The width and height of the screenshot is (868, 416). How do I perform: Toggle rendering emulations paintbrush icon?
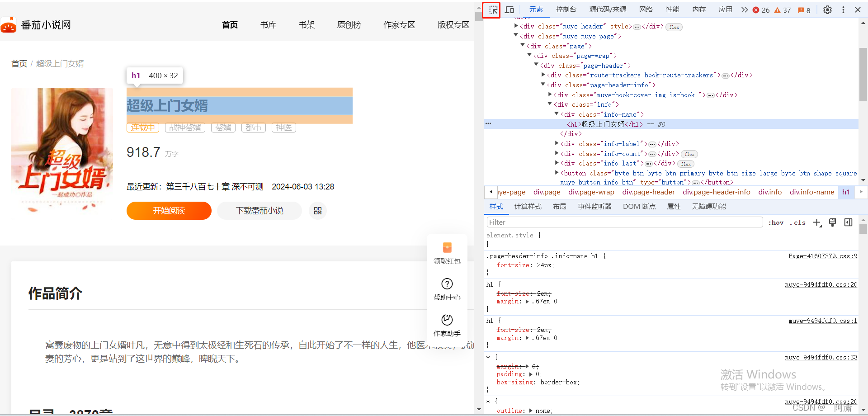click(832, 222)
